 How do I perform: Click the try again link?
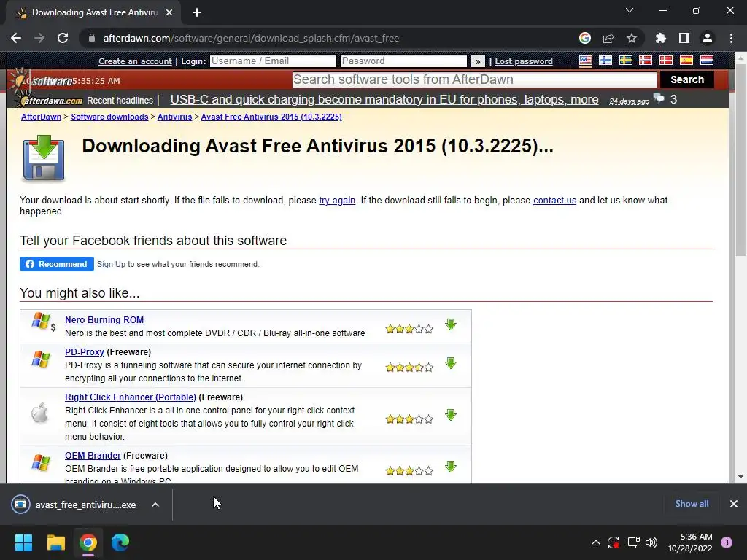[337, 201]
